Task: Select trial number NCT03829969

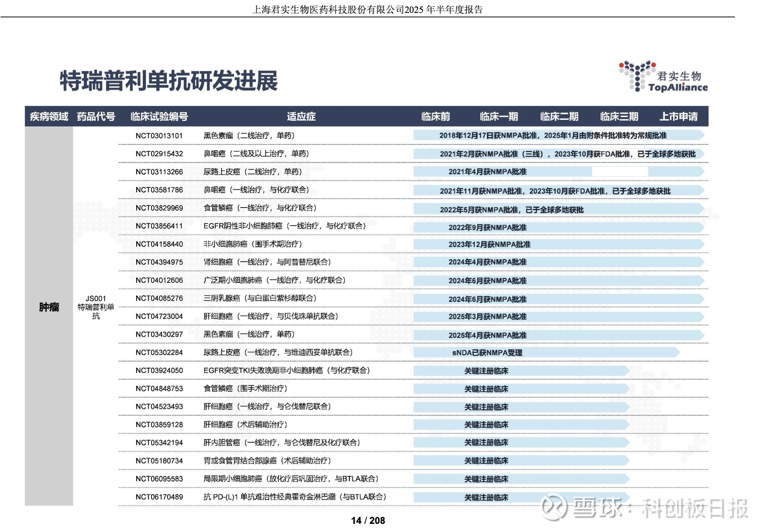Action: [x=159, y=208]
